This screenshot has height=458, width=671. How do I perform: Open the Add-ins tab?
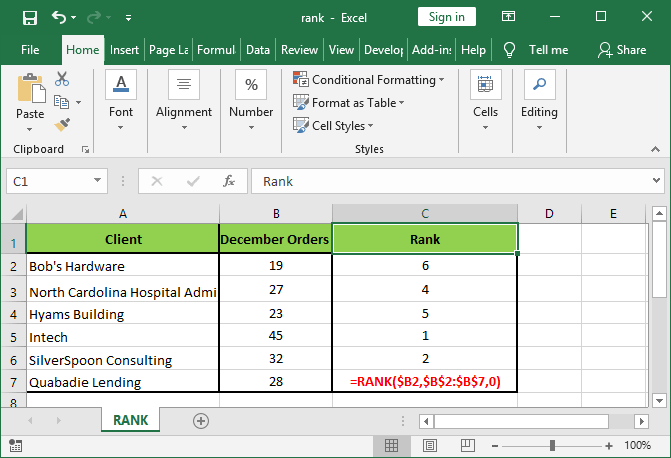point(431,50)
